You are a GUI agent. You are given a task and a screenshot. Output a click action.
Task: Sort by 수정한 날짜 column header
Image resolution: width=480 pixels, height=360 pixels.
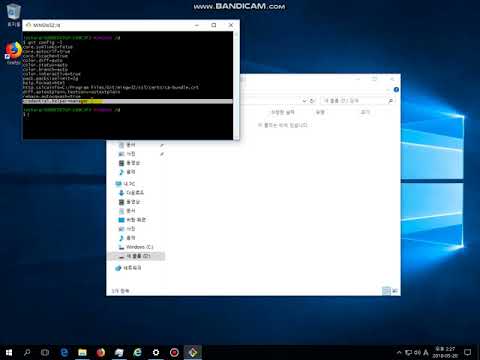click(x=283, y=112)
